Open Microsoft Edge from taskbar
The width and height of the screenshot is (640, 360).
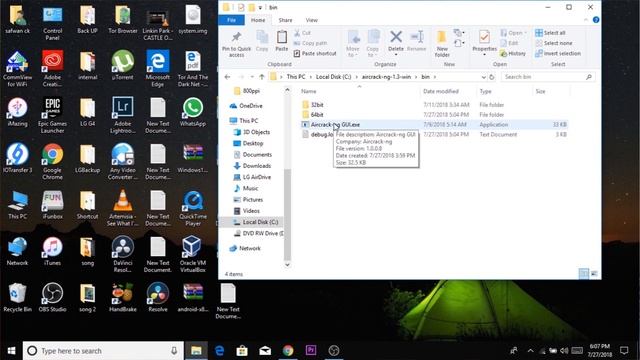pos(219,351)
